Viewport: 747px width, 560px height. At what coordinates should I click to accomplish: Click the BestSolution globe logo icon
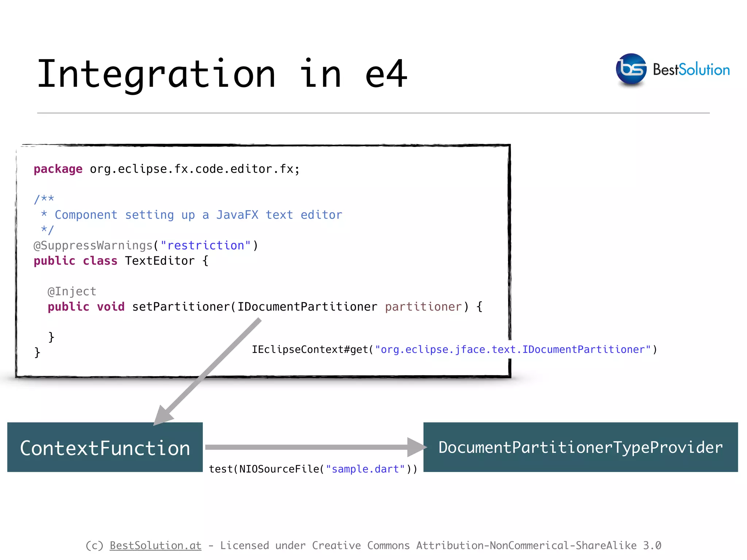tap(631, 69)
